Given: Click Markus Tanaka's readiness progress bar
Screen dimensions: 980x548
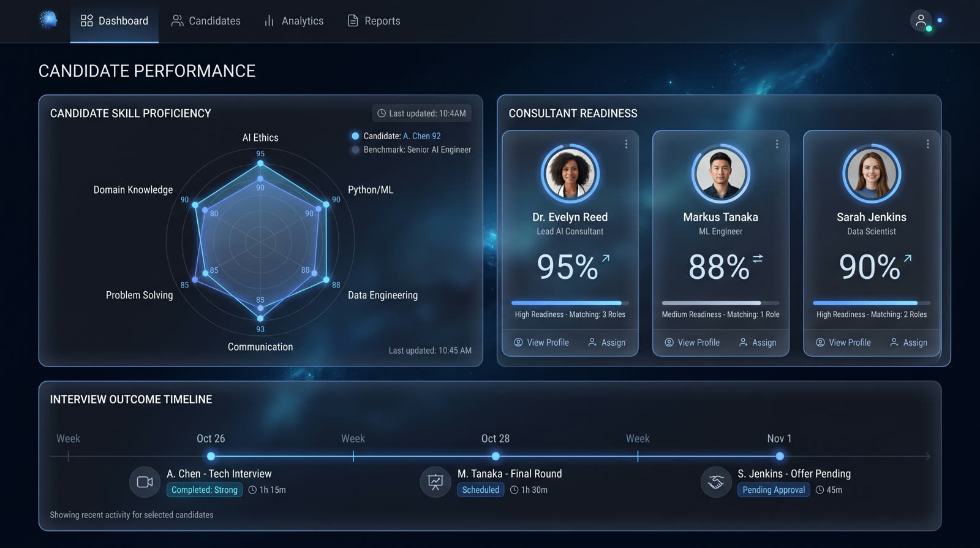Looking at the screenshot, I should pyautogui.click(x=720, y=303).
